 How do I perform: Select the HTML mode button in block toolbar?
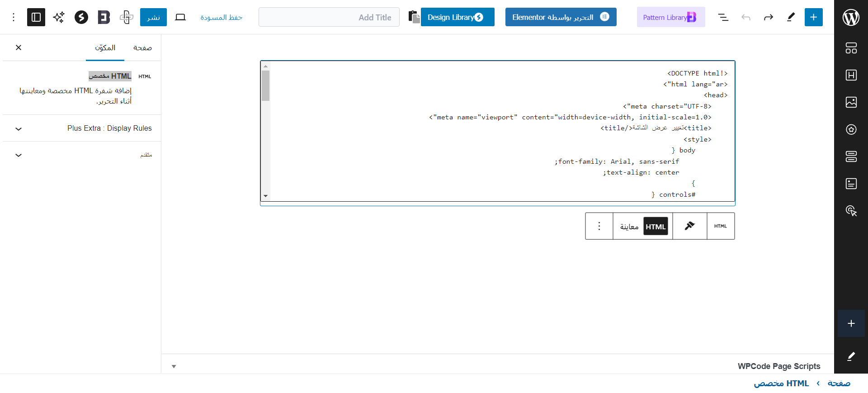click(656, 227)
